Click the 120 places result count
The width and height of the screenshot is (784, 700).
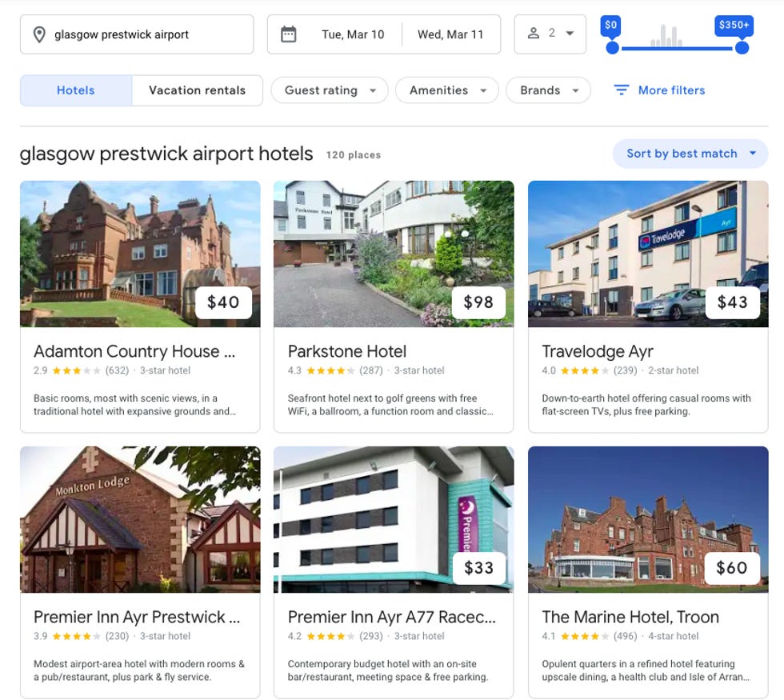click(354, 155)
